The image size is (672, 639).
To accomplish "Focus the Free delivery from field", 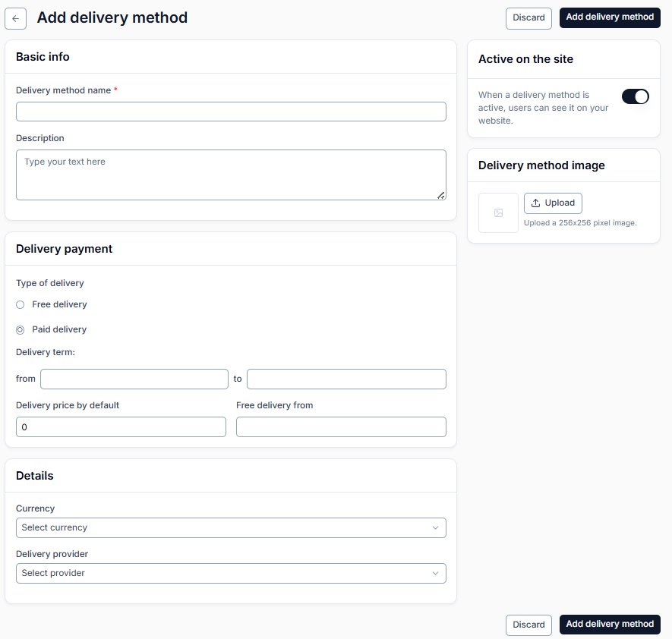I will point(341,427).
